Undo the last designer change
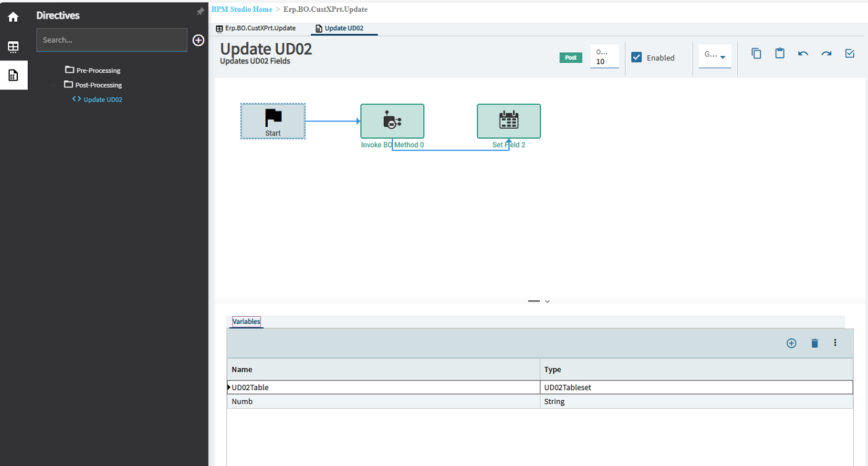The height and width of the screenshot is (466, 868). click(803, 54)
